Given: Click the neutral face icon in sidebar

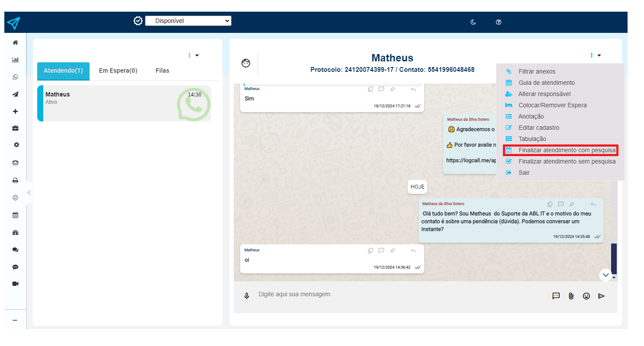Looking at the screenshot, I should (16, 198).
